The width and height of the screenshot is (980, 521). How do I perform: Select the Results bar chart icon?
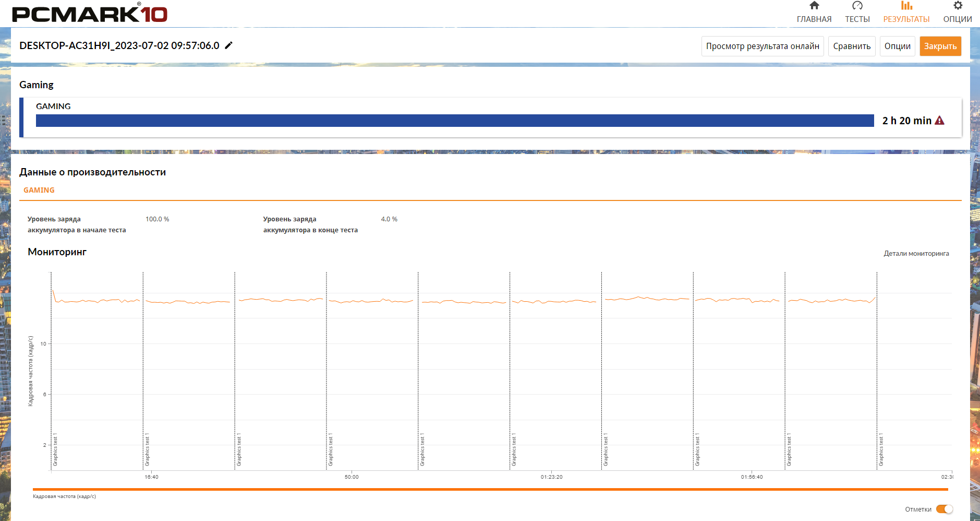coord(906,6)
